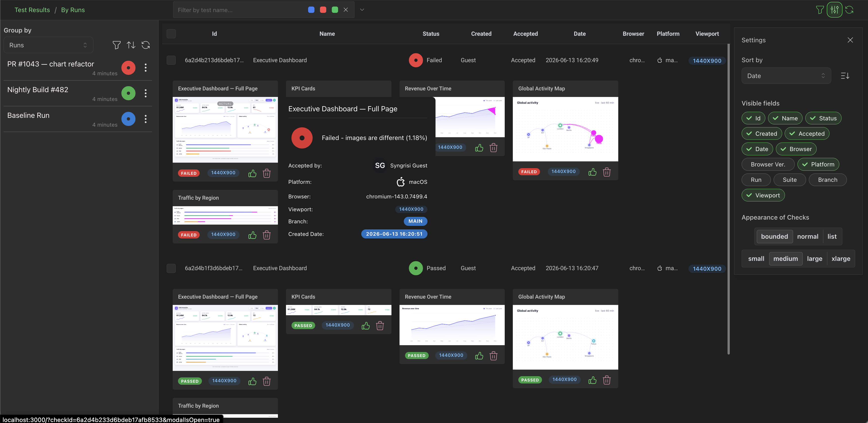Screen dimensions: 868x423
Task: Click the red status color filter swatch
Action: click(323, 10)
